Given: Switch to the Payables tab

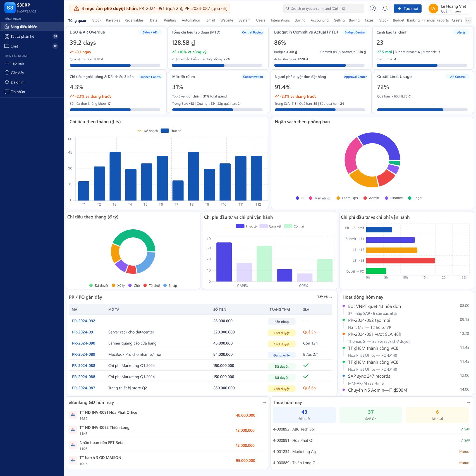Looking at the screenshot, I should [113, 20].
